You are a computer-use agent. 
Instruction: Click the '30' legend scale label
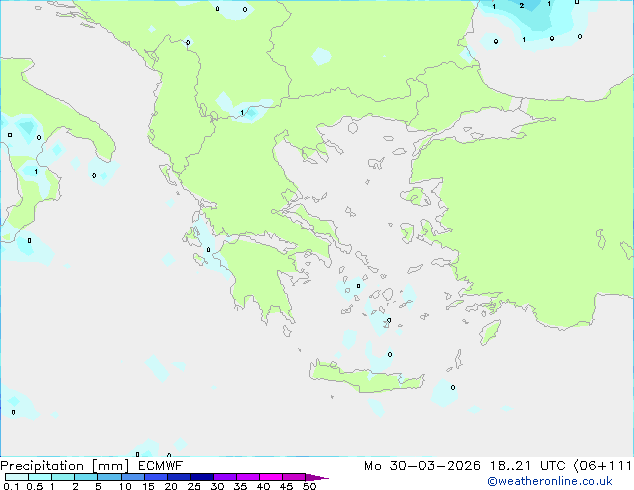(x=217, y=486)
